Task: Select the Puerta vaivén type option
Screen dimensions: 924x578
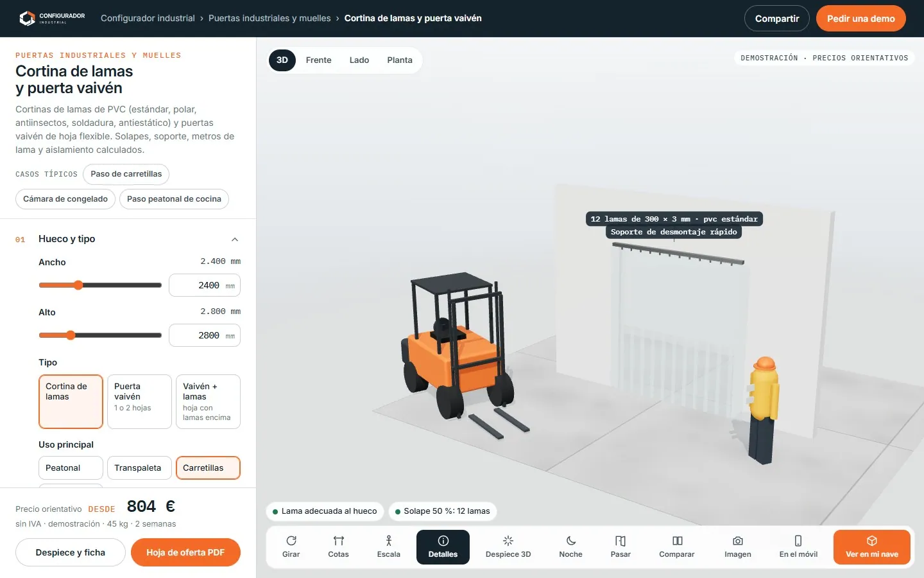Action: click(139, 401)
